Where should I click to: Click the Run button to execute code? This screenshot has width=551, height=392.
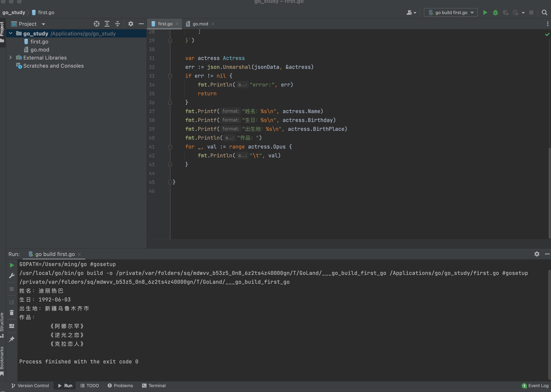tap(485, 12)
